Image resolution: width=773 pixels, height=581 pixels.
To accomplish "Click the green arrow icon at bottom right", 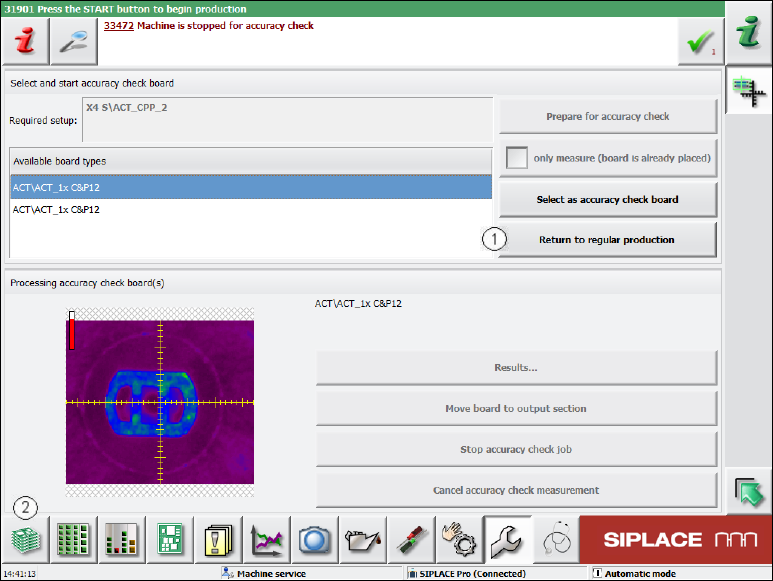I will (x=748, y=491).
